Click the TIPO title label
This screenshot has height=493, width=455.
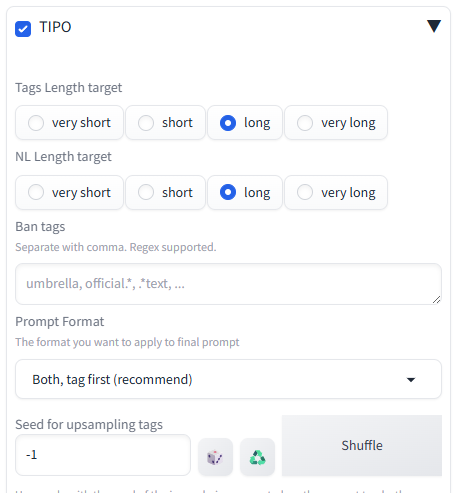click(55, 27)
